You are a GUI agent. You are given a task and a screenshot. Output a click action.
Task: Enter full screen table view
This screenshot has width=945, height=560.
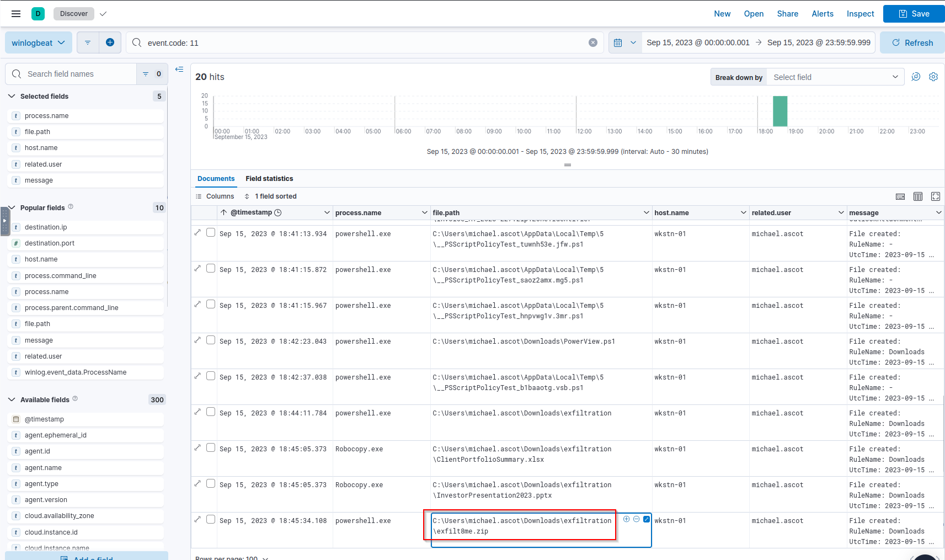936,196
